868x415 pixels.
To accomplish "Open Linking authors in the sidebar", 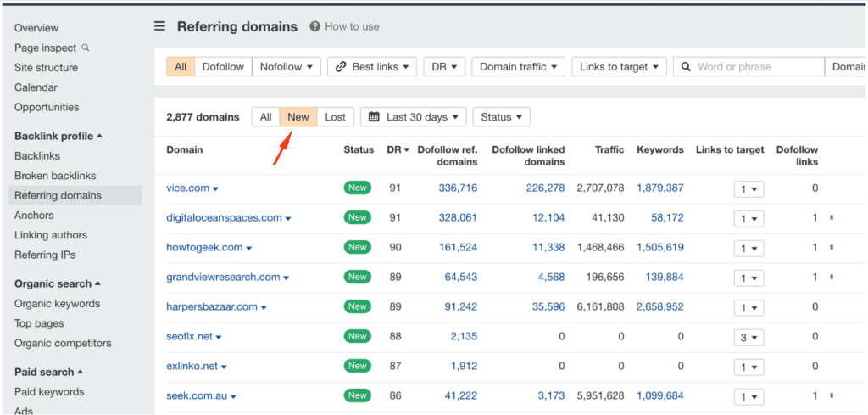I will 51,235.
